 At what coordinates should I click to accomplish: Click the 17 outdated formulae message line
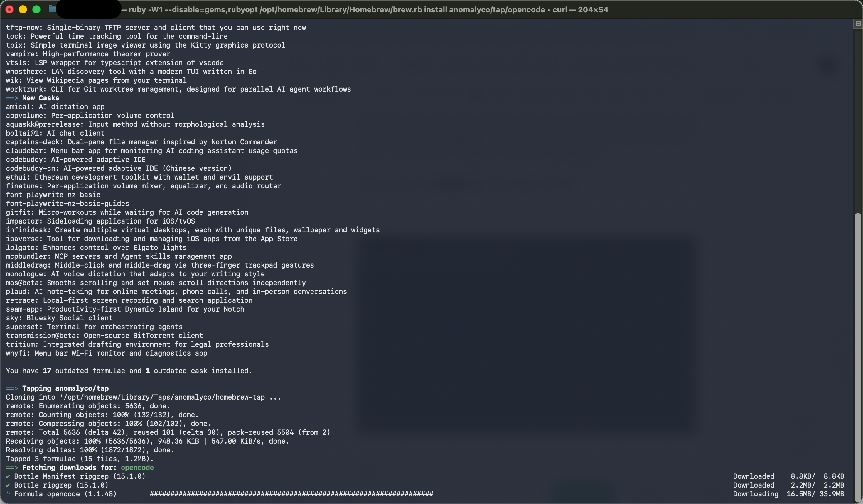click(x=129, y=371)
